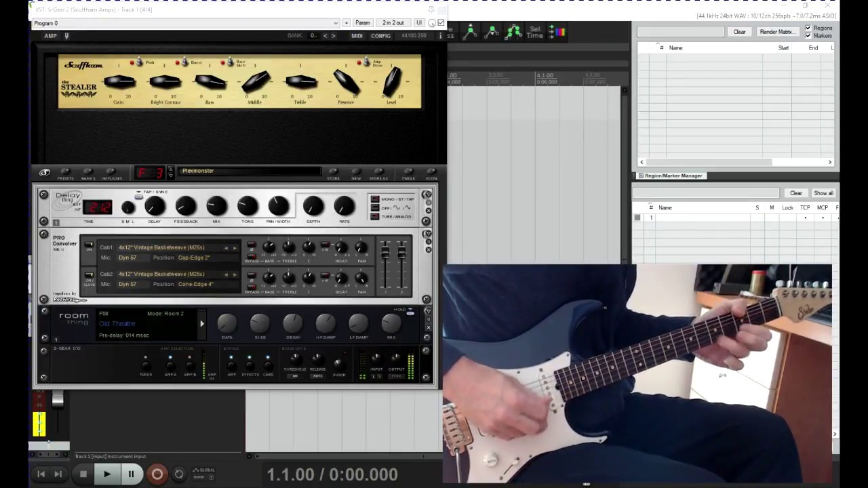Image resolution: width=868 pixels, height=488 pixels.
Task: Click the Param button
Action: click(363, 23)
